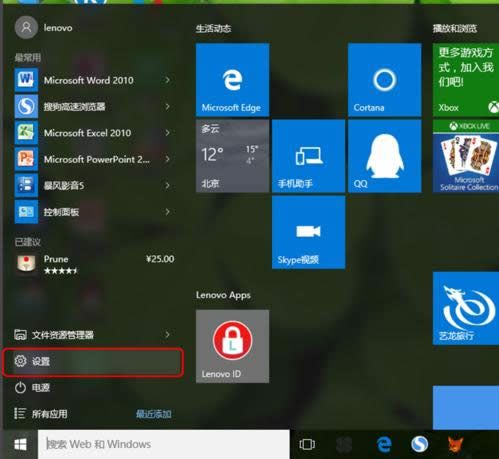
Task: Click the Windows Start button
Action: click(20, 444)
